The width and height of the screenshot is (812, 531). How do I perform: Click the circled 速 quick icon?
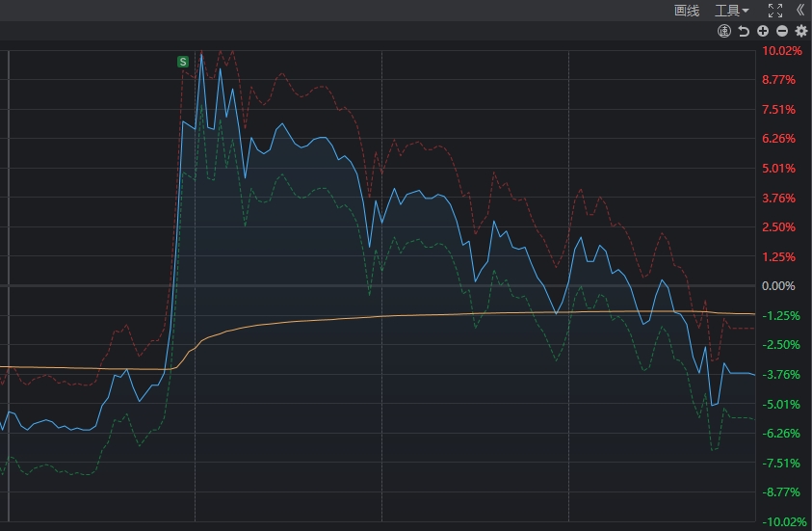[x=724, y=31]
